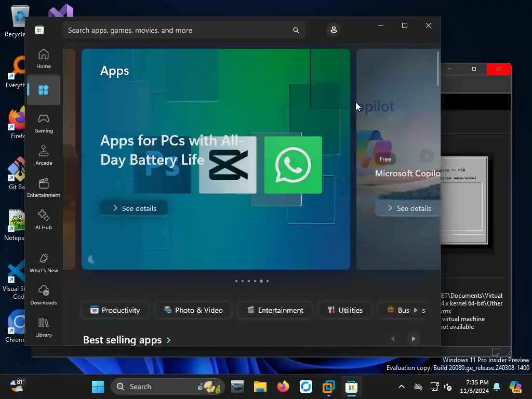This screenshot has width=532, height=399.
Task: Select the Utilities category chip
Action: tap(345, 310)
